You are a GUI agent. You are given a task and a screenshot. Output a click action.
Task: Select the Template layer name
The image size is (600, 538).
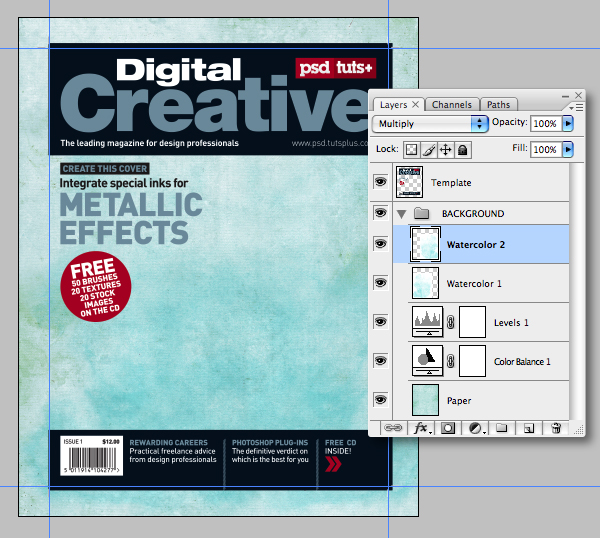point(451,183)
